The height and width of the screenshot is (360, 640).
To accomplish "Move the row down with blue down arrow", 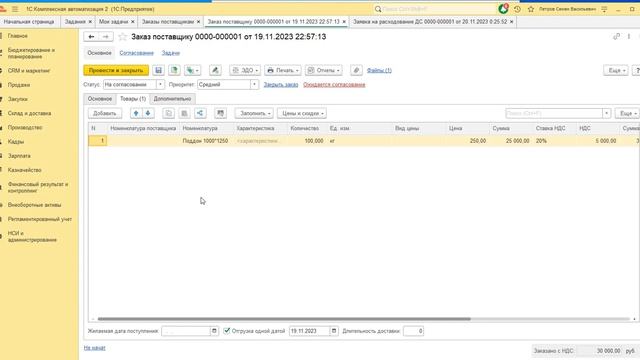I will pyautogui.click(x=148, y=113).
